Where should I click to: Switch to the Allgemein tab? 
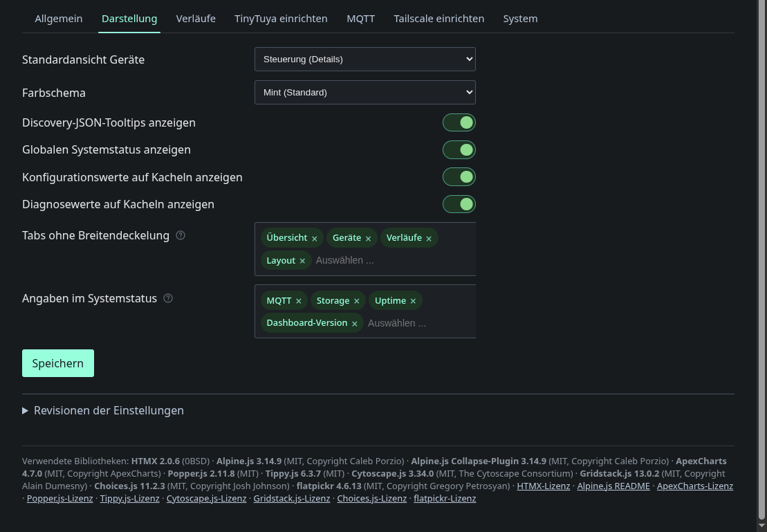pos(59,19)
